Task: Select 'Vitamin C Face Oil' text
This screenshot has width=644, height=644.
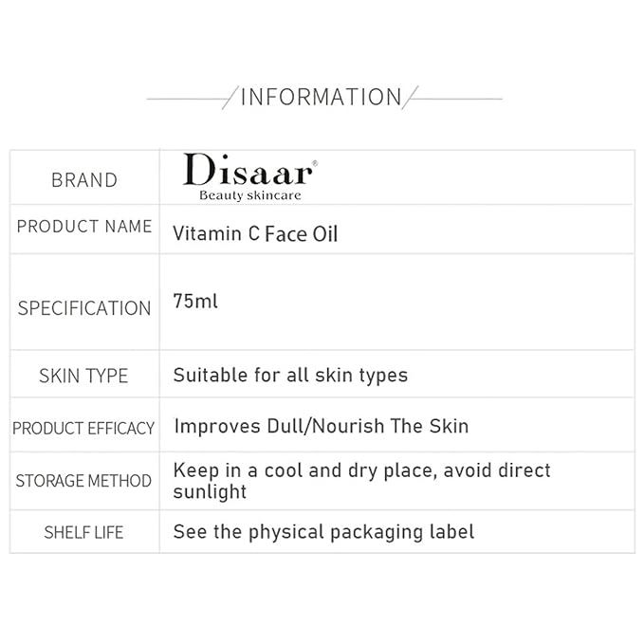Action: [x=255, y=233]
